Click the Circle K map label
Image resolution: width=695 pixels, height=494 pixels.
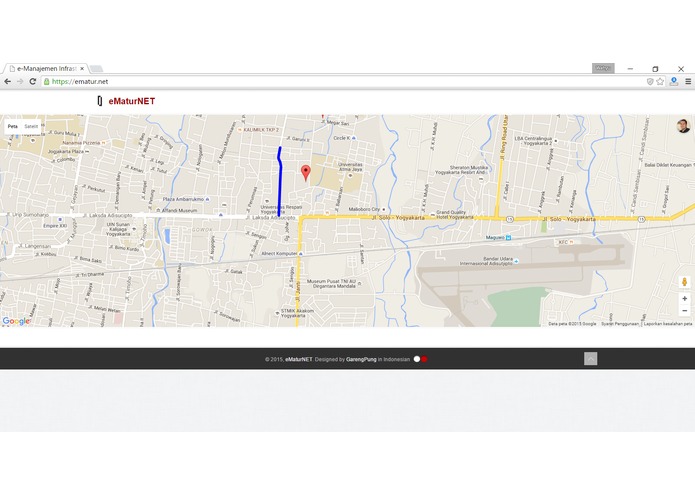click(x=342, y=138)
